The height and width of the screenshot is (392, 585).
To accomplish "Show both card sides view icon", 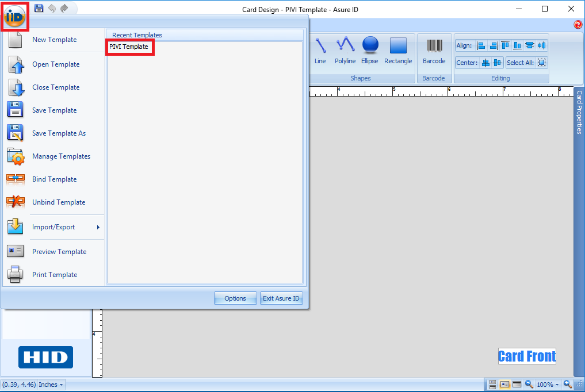I will (x=492, y=384).
